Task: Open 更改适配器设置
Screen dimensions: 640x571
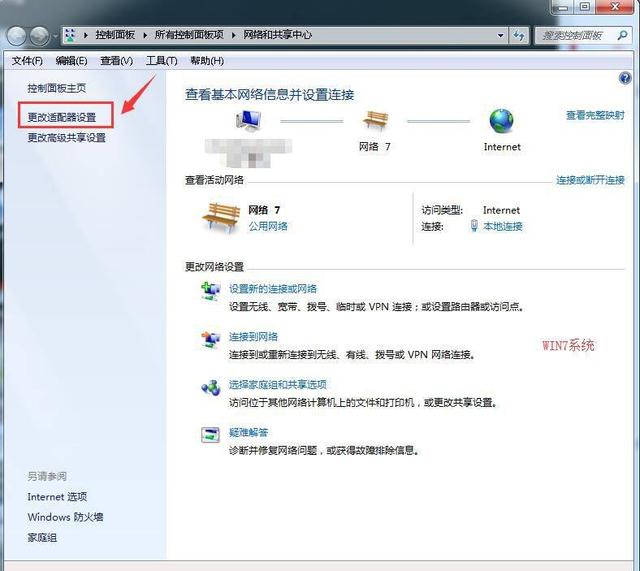Action: click(x=62, y=117)
